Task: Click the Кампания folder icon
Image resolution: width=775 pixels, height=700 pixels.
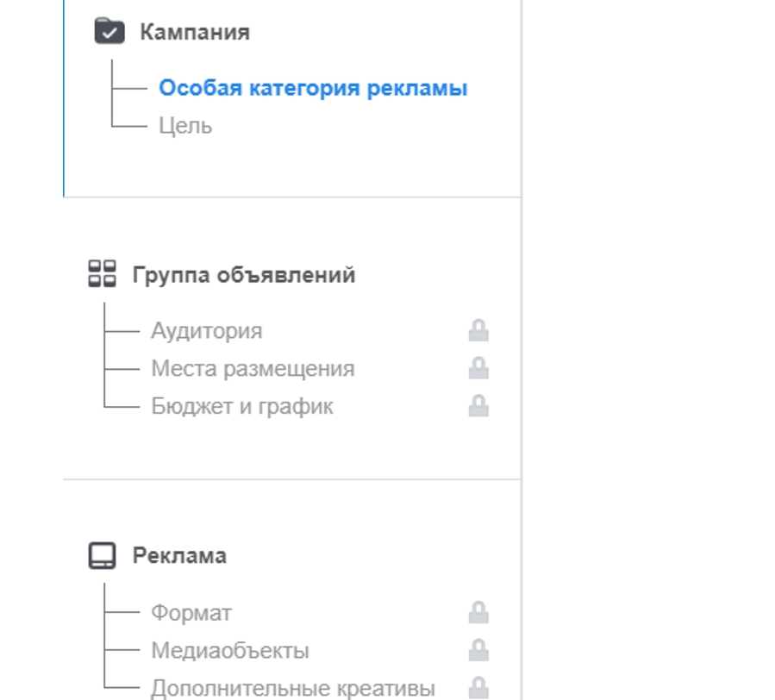Action: 109,32
